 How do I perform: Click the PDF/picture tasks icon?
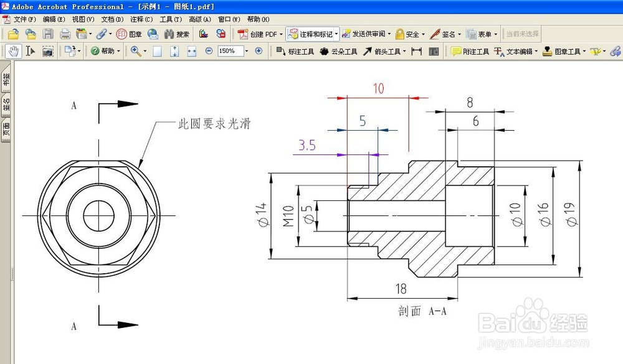[x=204, y=34]
